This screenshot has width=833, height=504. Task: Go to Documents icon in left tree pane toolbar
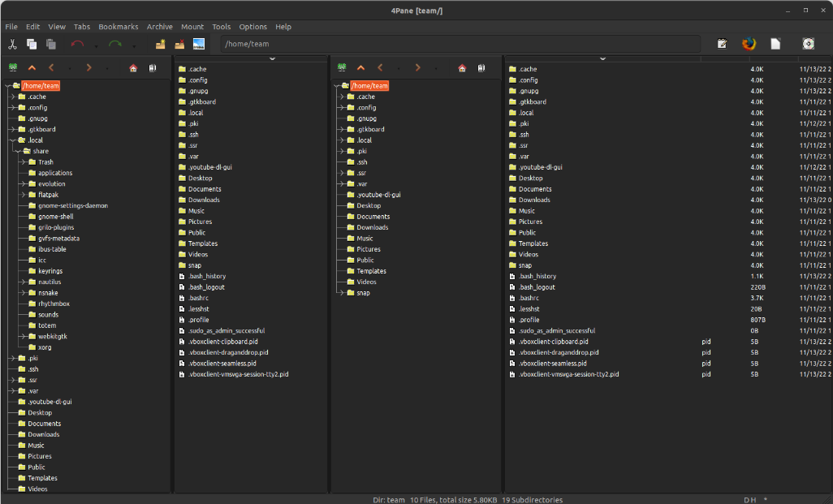coord(153,67)
